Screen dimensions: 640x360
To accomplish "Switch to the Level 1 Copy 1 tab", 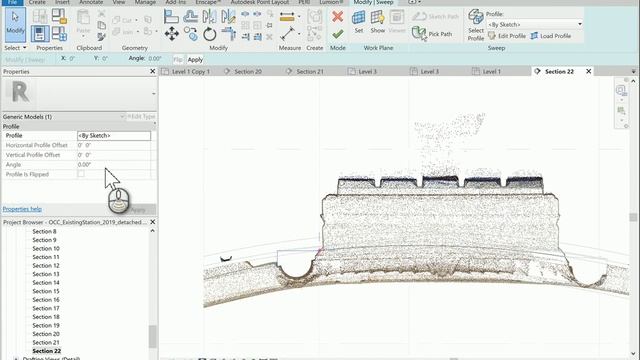I will 191,71.
